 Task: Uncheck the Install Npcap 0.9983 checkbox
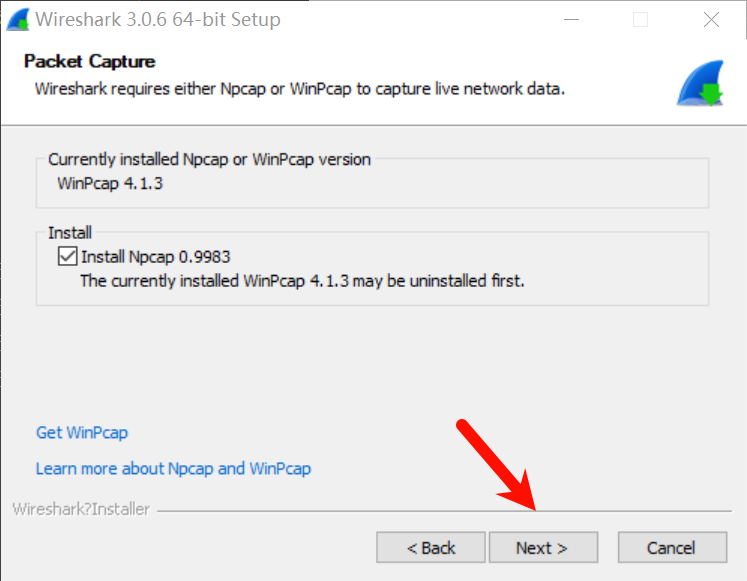click(x=67, y=256)
